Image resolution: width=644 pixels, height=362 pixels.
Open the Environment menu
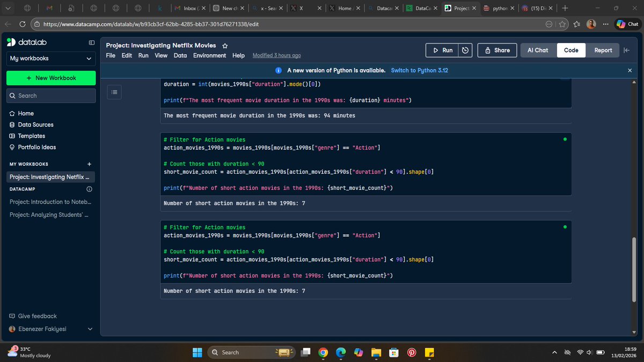click(x=210, y=55)
